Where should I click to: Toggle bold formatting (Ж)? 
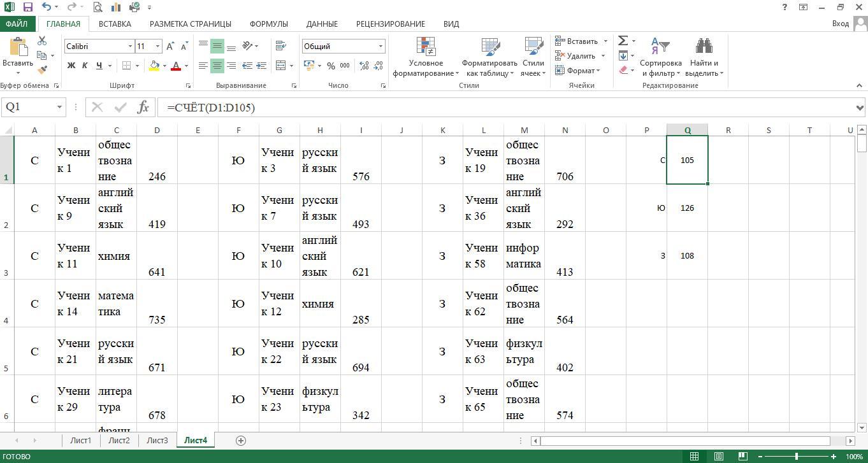71,66
